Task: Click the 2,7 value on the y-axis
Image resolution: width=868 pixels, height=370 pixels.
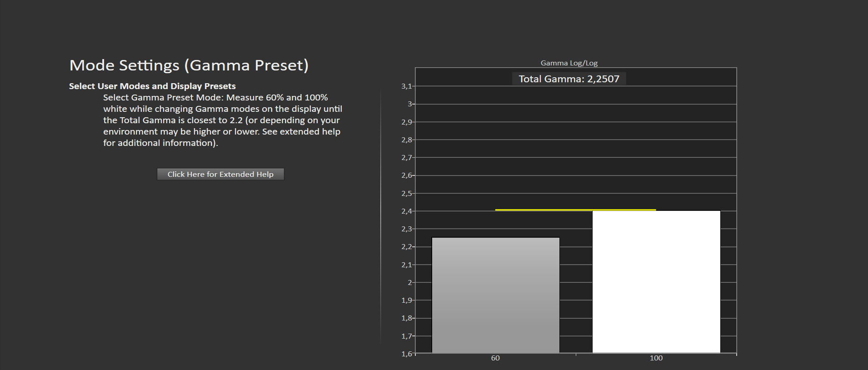Action: (406, 158)
